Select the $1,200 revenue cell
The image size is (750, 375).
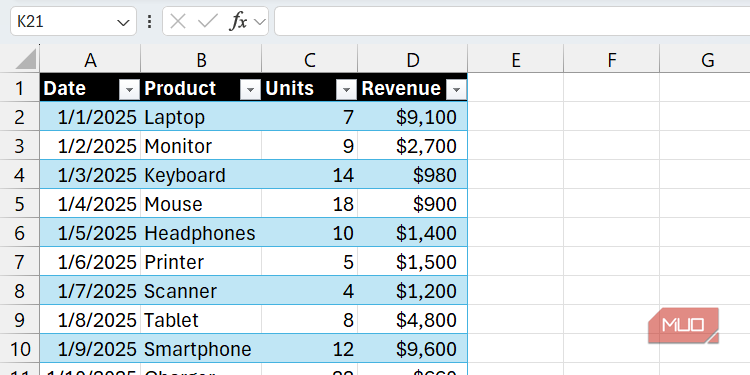[412, 291]
